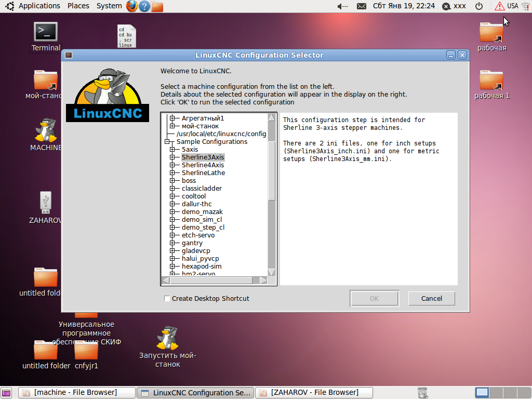This screenshot has width=532, height=399.
Task: Open the Places menu
Action: pyautogui.click(x=78, y=6)
